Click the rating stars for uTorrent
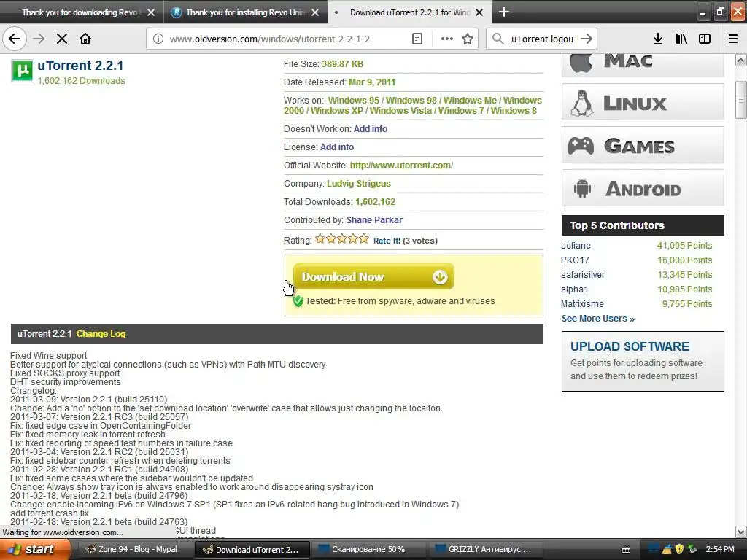The height and width of the screenshot is (560, 747). click(x=341, y=238)
